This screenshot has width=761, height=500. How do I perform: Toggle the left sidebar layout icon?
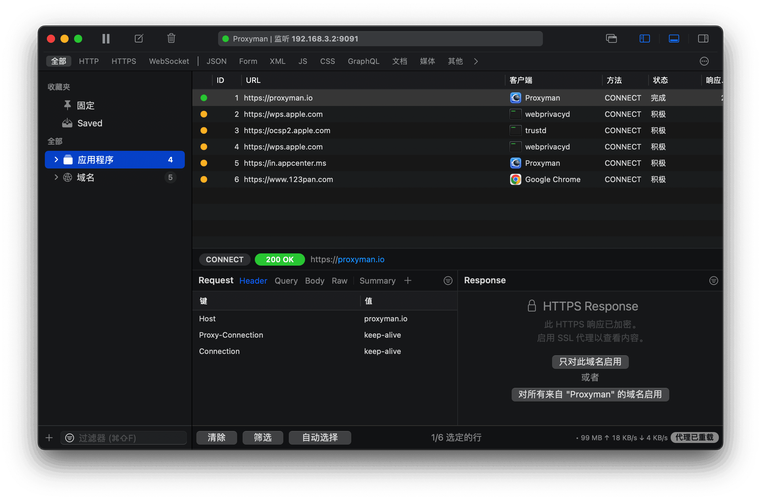(645, 38)
